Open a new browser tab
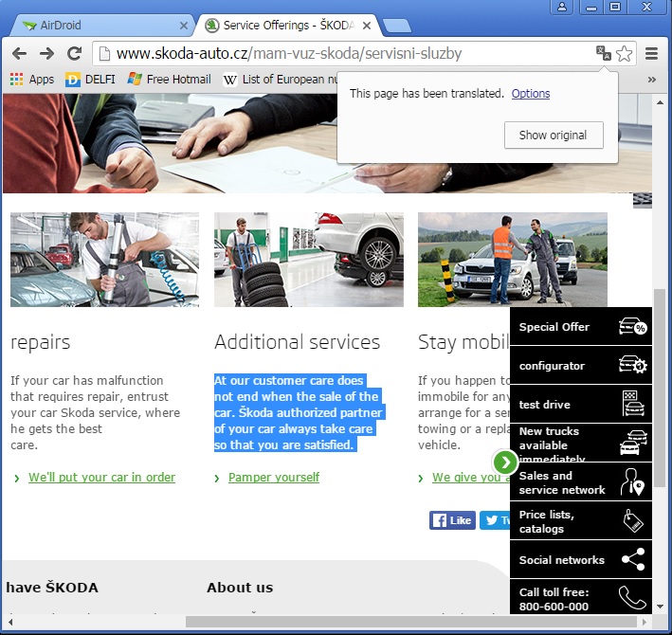672x635 pixels. coord(397,27)
